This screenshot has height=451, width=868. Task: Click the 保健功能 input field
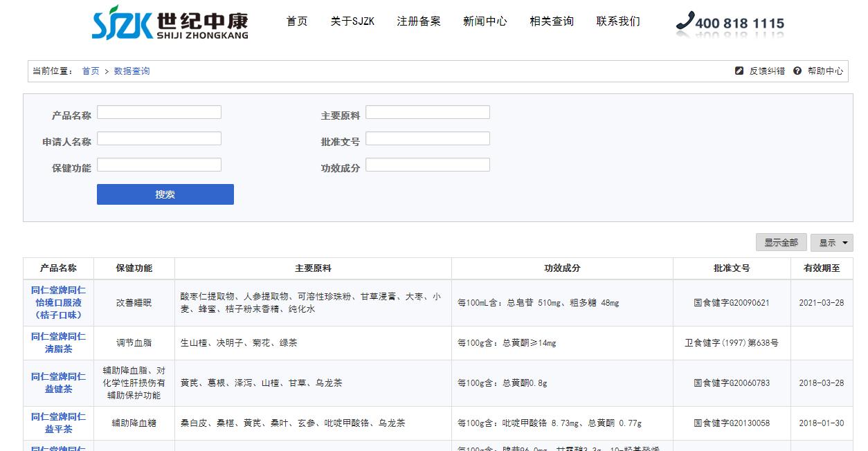pos(159,164)
